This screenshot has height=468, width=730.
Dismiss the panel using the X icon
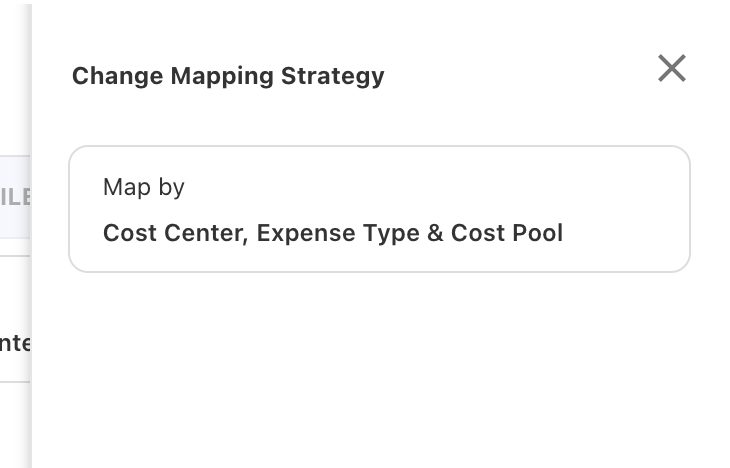[x=671, y=68]
